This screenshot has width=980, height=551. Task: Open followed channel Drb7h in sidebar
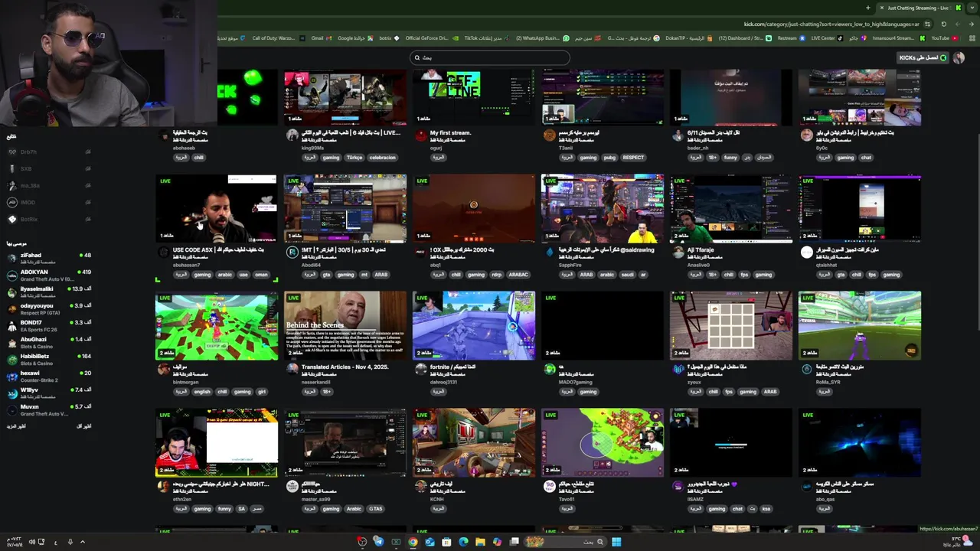tap(50, 152)
